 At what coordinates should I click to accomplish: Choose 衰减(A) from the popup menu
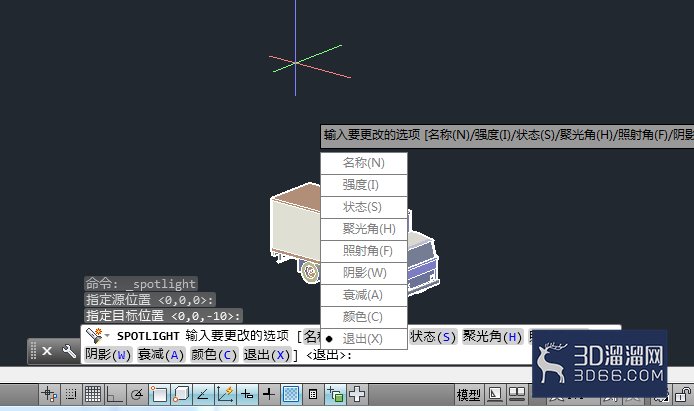click(364, 295)
